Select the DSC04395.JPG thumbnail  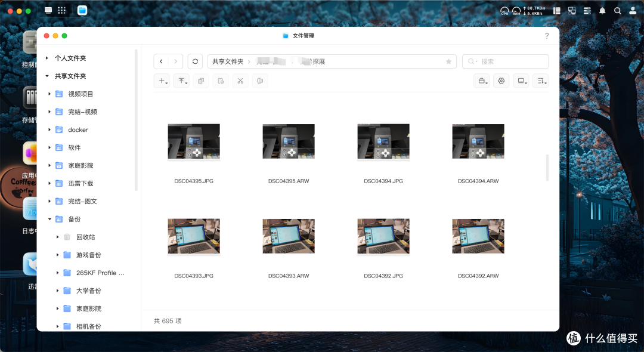point(194,141)
